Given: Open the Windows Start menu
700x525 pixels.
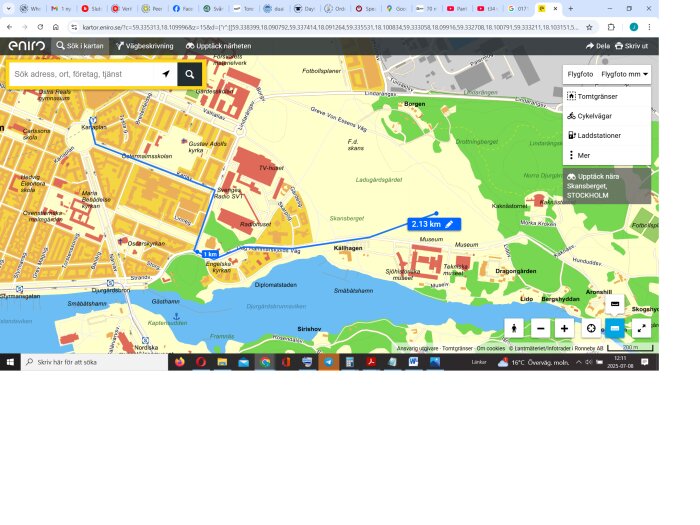Looking at the screenshot, I should tap(10, 362).
